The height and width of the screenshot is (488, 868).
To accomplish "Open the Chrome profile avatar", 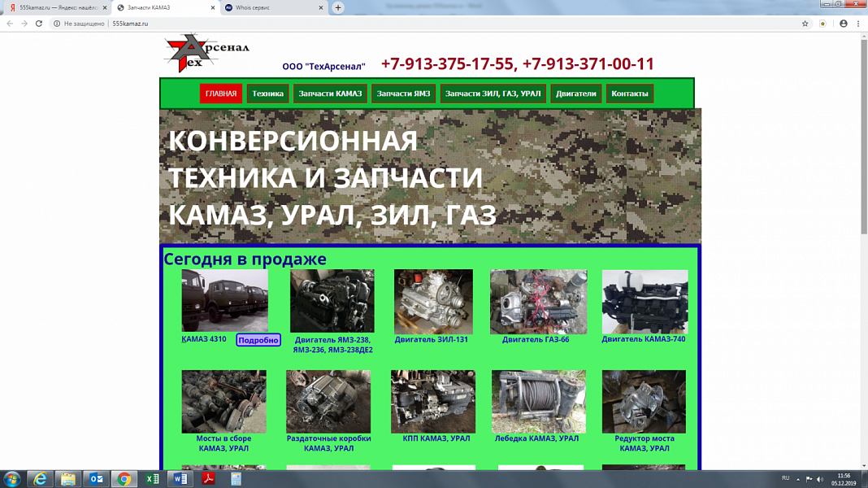I will (x=841, y=24).
